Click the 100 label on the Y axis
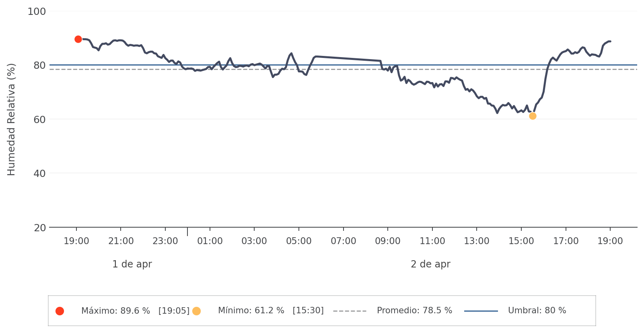 click(x=37, y=12)
